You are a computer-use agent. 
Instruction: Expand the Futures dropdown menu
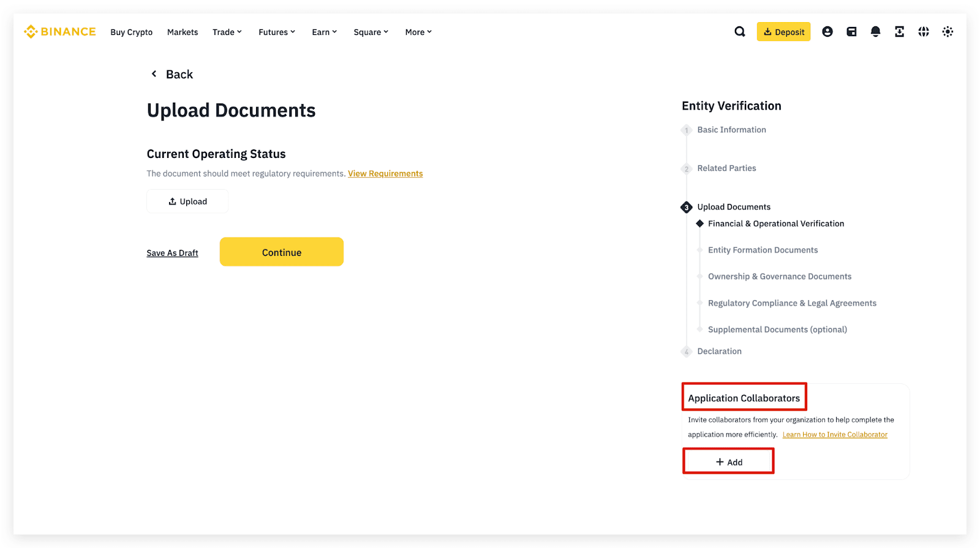tap(277, 32)
